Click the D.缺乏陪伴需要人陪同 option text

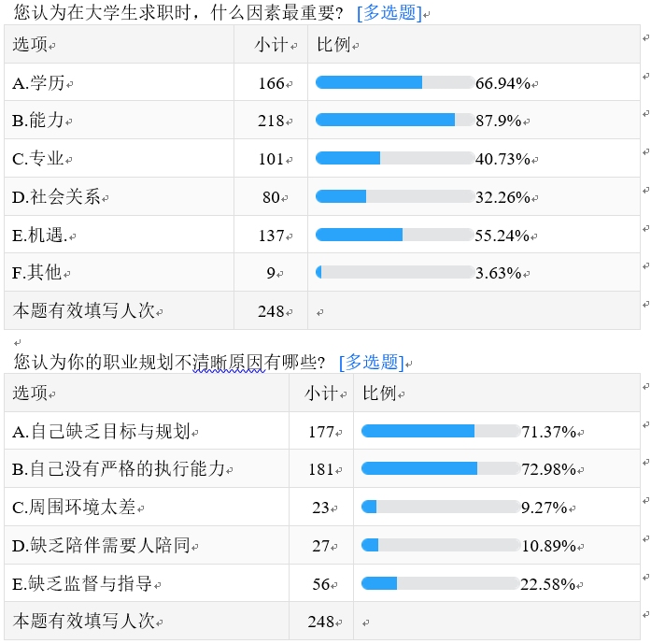pos(102,545)
